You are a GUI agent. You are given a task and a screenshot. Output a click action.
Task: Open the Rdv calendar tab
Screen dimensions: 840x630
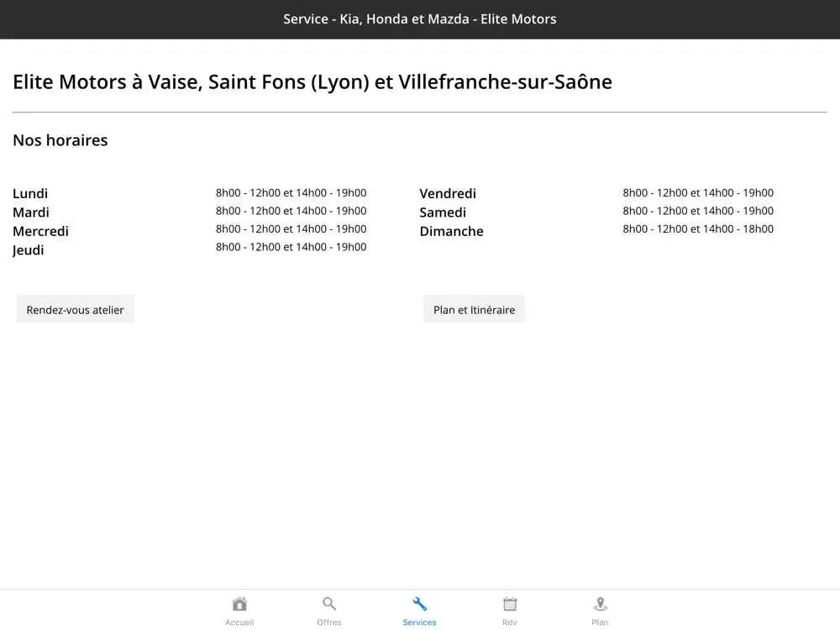click(510, 611)
